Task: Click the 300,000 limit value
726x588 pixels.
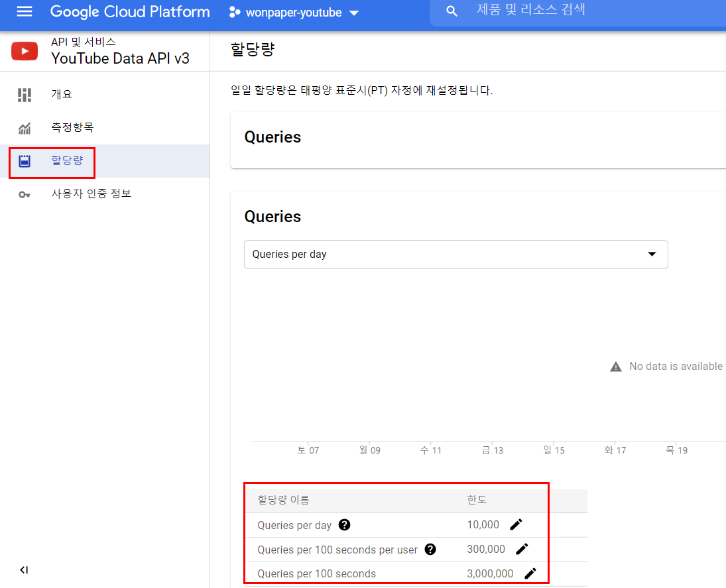Action: click(486, 549)
